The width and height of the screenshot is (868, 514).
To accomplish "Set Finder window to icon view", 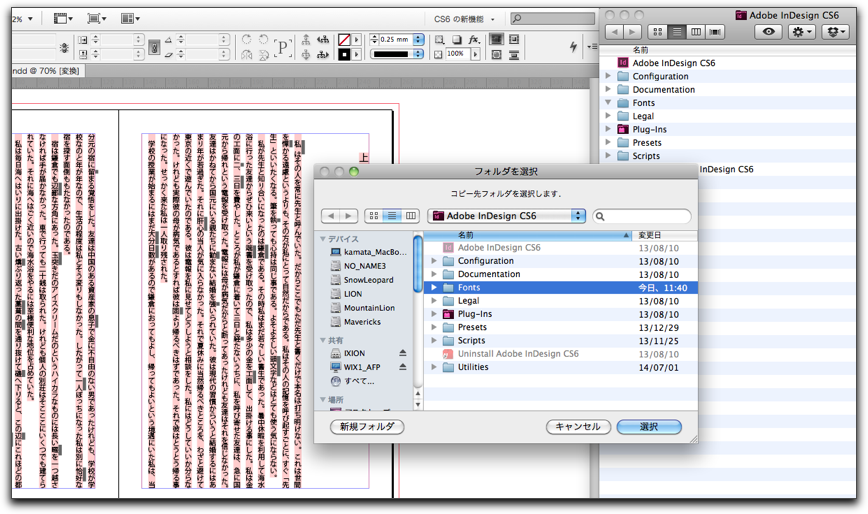I will (x=657, y=32).
